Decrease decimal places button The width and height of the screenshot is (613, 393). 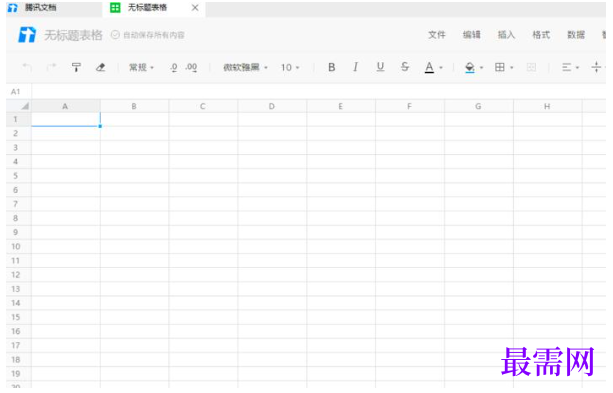(174, 68)
